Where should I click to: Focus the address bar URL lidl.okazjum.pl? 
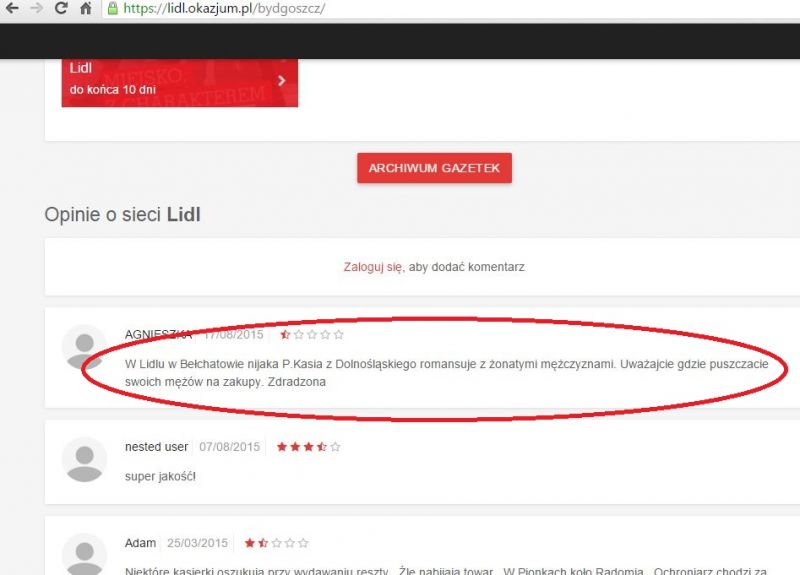pos(223,8)
